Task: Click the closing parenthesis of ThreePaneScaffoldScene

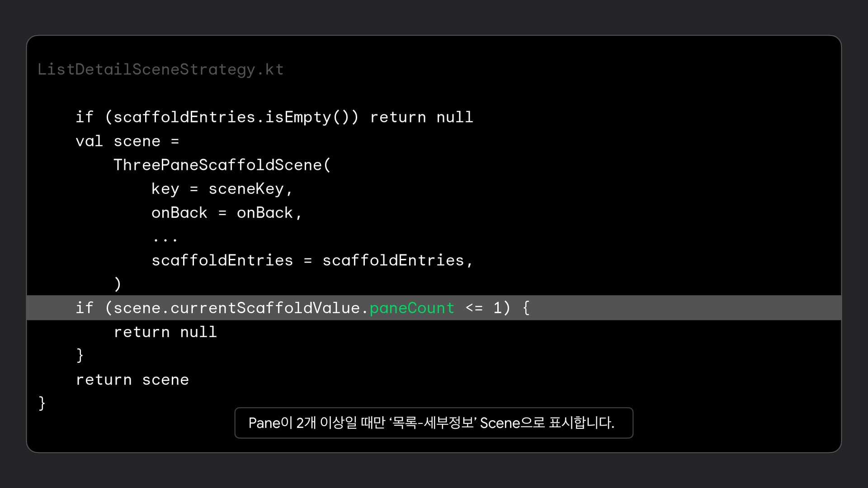Action: [x=118, y=284]
